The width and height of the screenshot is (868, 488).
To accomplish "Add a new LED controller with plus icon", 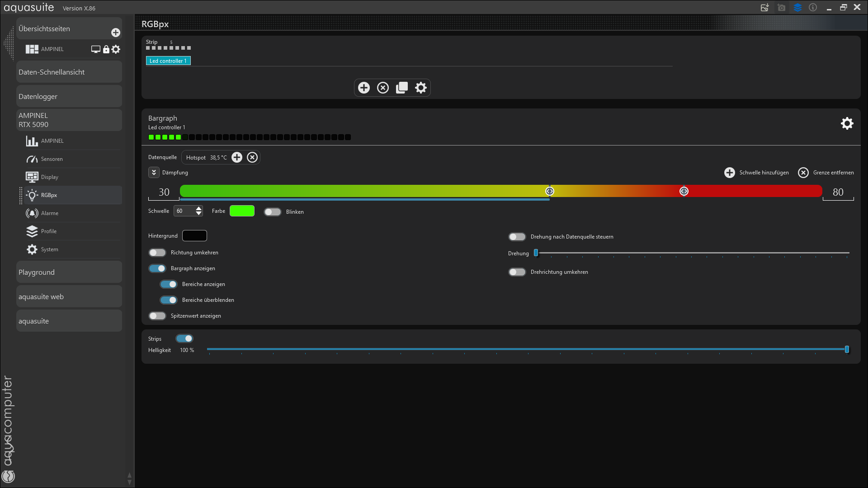I will coord(364,88).
